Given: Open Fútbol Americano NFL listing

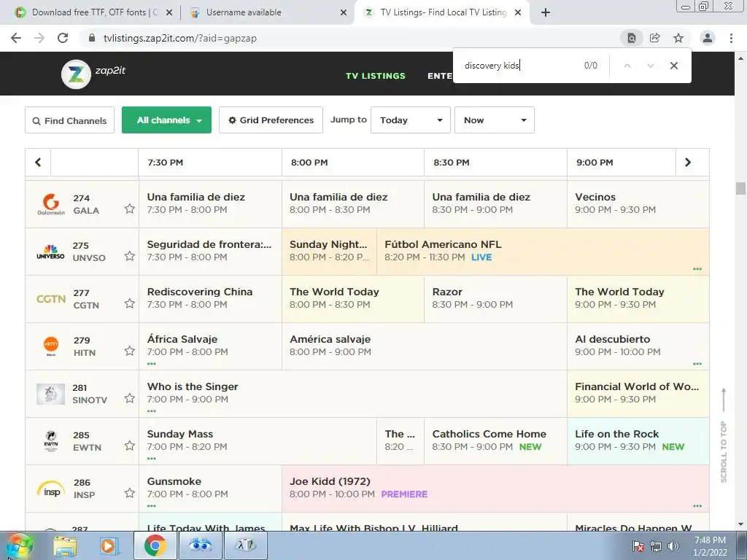Looking at the screenshot, I should 543,252.
